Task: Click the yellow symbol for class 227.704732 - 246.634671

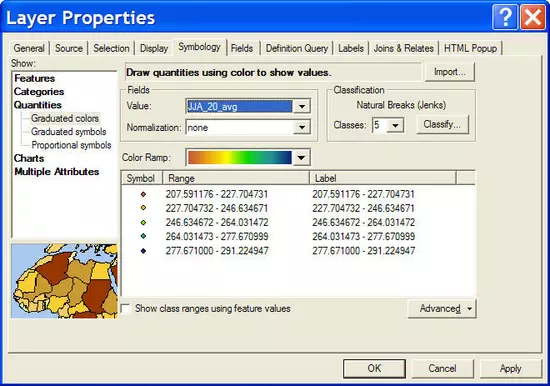Action: click(143, 208)
